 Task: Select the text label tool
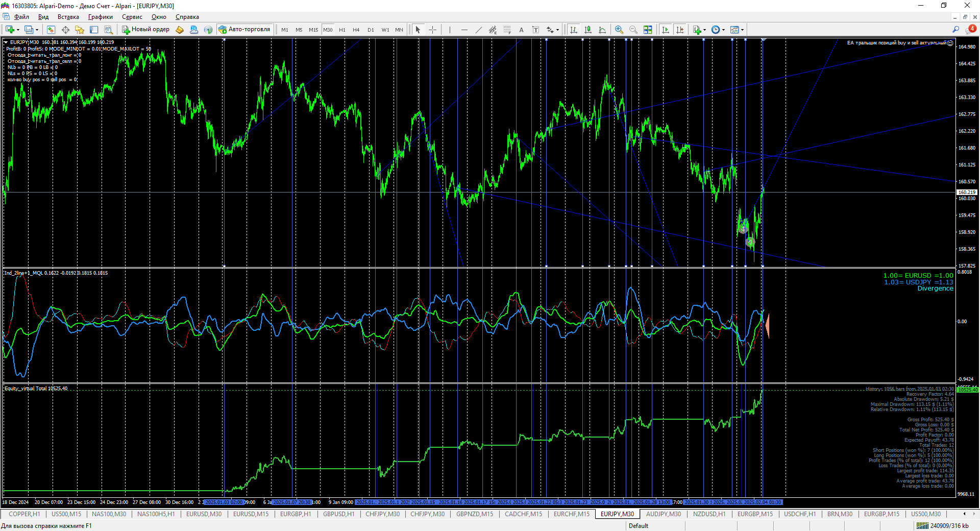(x=535, y=30)
